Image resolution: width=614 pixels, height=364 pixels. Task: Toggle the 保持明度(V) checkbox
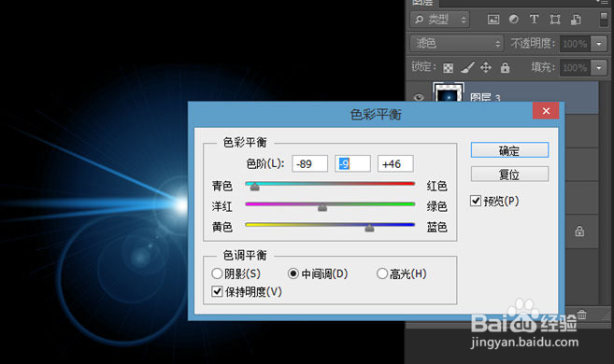click(217, 291)
